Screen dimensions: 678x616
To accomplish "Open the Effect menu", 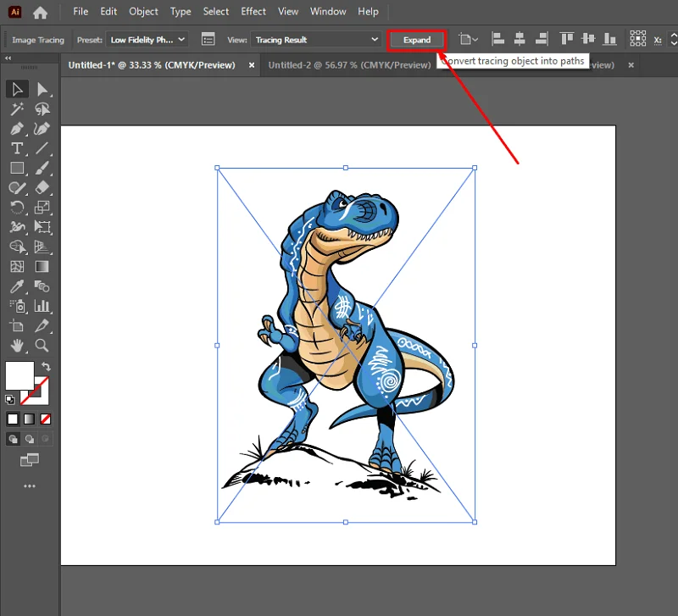I will point(253,12).
